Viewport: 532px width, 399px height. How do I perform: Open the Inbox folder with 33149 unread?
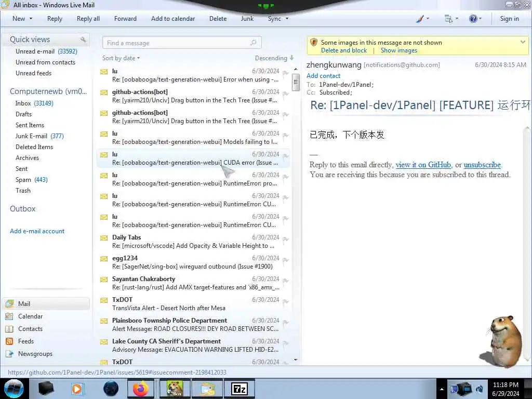click(x=34, y=103)
